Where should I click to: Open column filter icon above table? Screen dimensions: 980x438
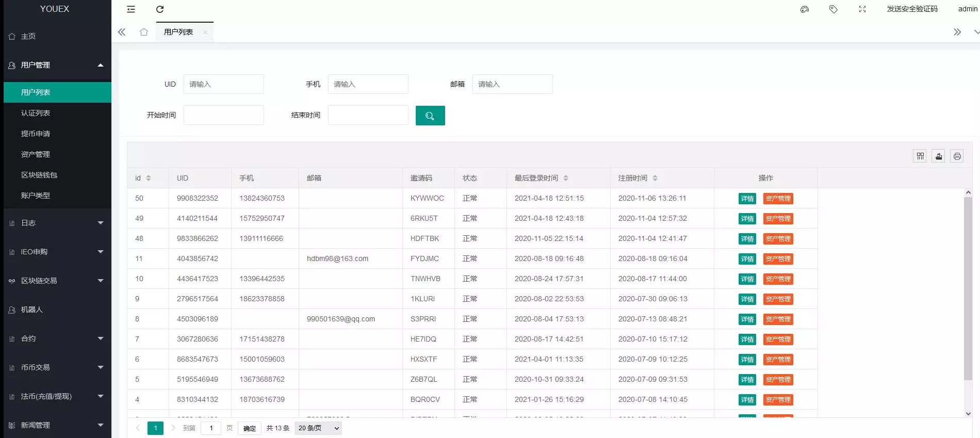pyautogui.click(x=920, y=156)
